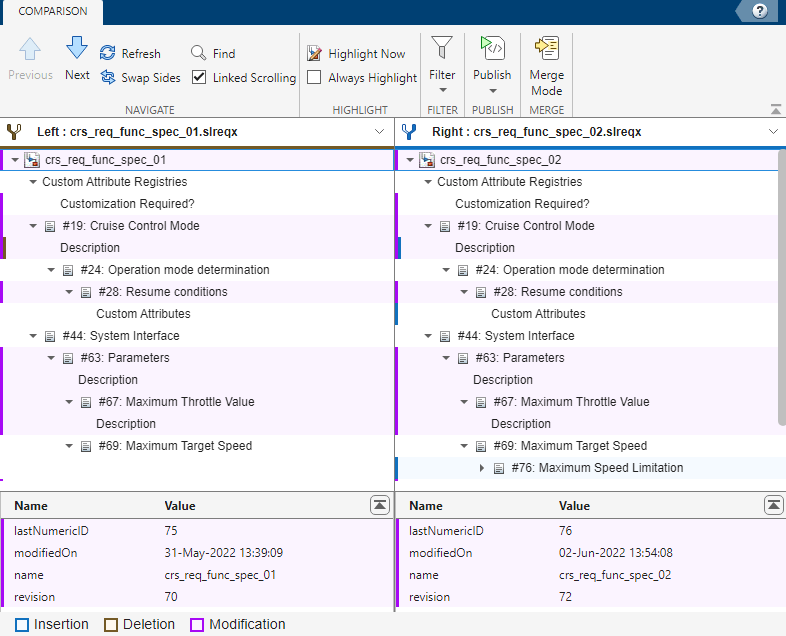Image resolution: width=786 pixels, height=636 pixels.
Task: Collapse the left properties panel with arrow button
Action: click(x=379, y=505)
